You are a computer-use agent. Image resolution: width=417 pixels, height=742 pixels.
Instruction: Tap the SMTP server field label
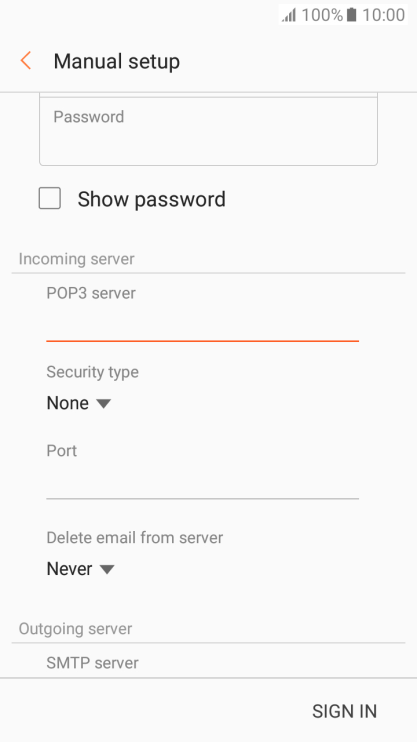click(x=92, y=663)
